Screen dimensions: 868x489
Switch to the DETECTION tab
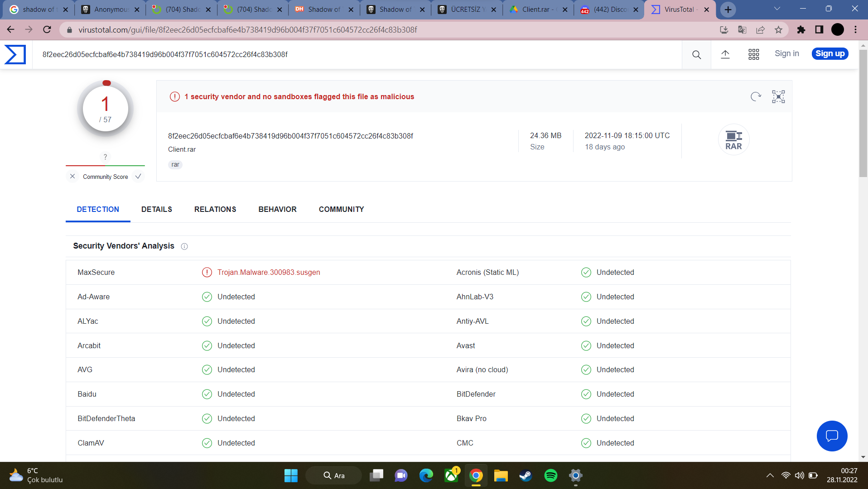coord(98,209)
